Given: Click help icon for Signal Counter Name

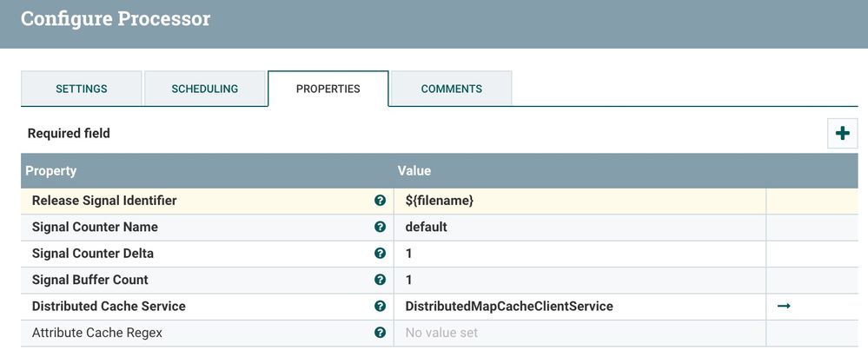Looking at the screenshot, I should (x=380, y=227).
